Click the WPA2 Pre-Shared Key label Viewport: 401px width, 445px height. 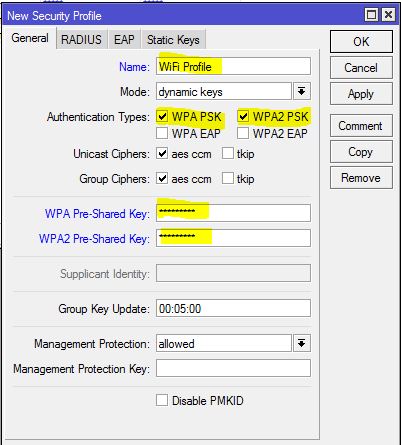(x=94, y=239)
